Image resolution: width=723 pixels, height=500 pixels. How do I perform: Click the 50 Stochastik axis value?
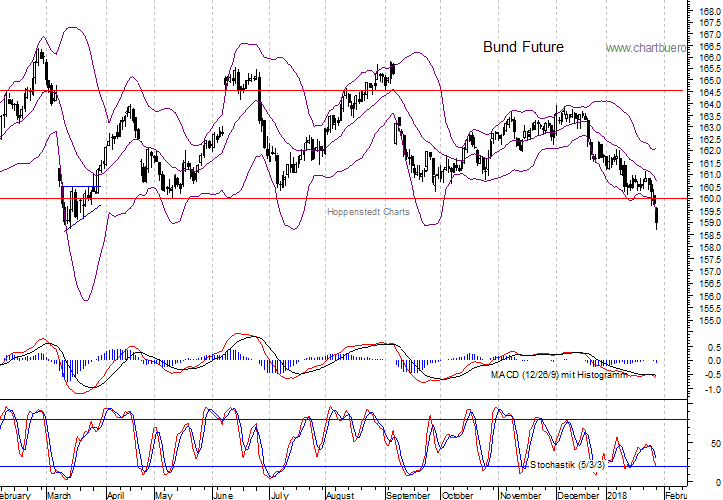pos(716,443)
